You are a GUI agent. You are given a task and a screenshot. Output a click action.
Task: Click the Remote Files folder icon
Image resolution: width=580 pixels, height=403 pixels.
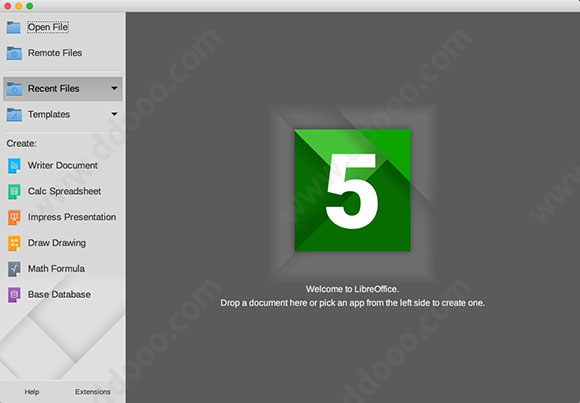(x=14, y=53)
